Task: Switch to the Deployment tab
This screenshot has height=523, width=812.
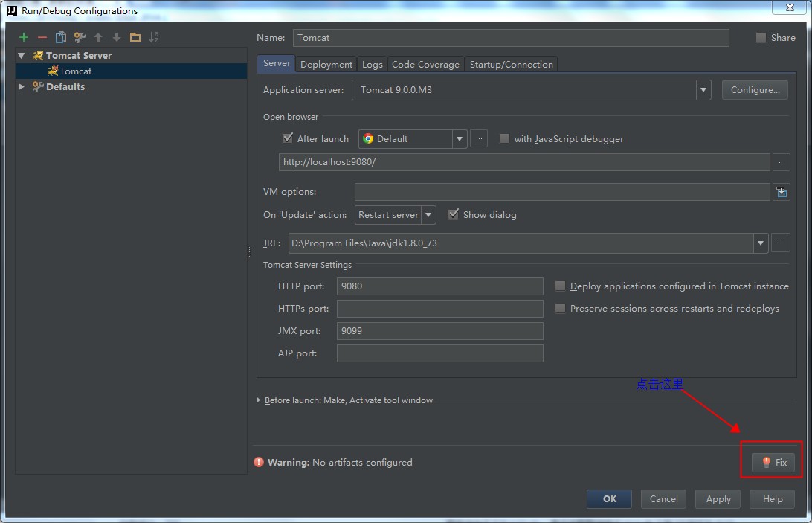Action: point(326,64)
